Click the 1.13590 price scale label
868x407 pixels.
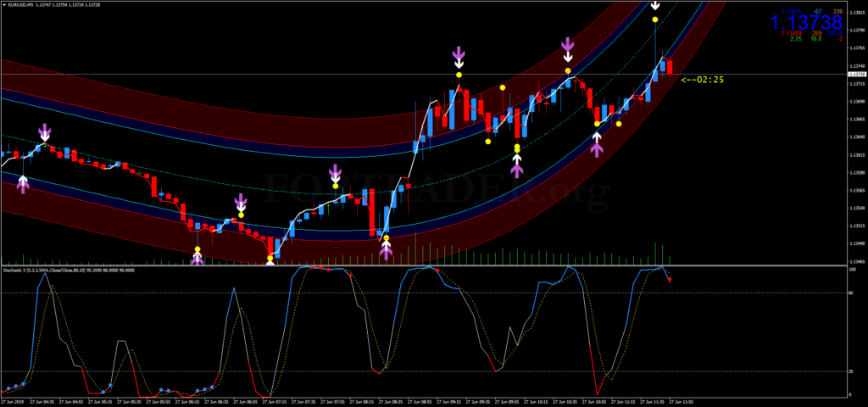point(857,173)
